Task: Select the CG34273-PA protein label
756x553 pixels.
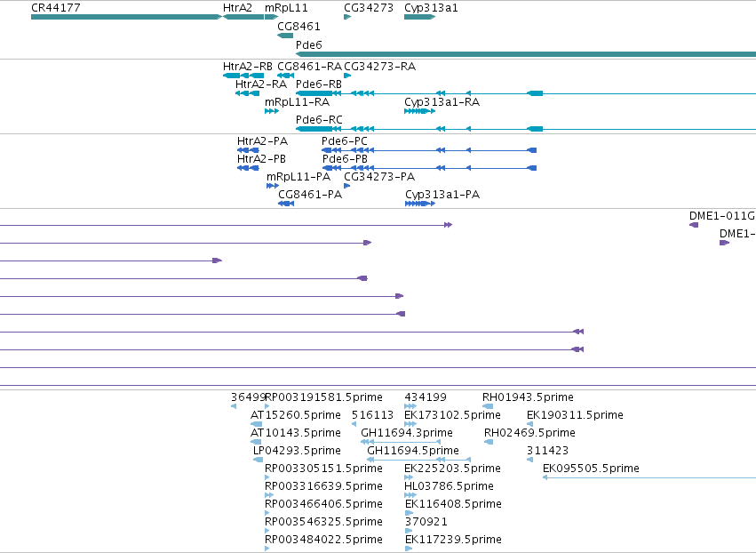Action: tap(379, 177)
